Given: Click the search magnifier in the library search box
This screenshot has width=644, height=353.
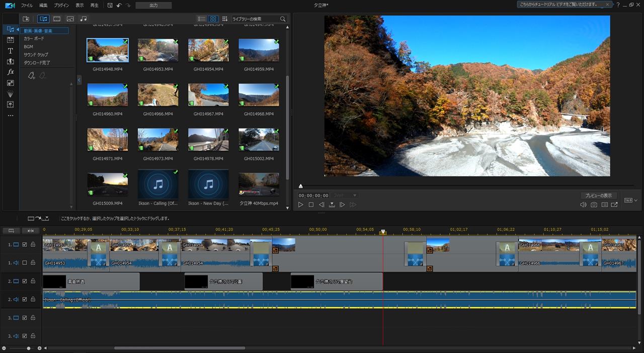Looking at the screenshot, I should (x=283, y=19).
